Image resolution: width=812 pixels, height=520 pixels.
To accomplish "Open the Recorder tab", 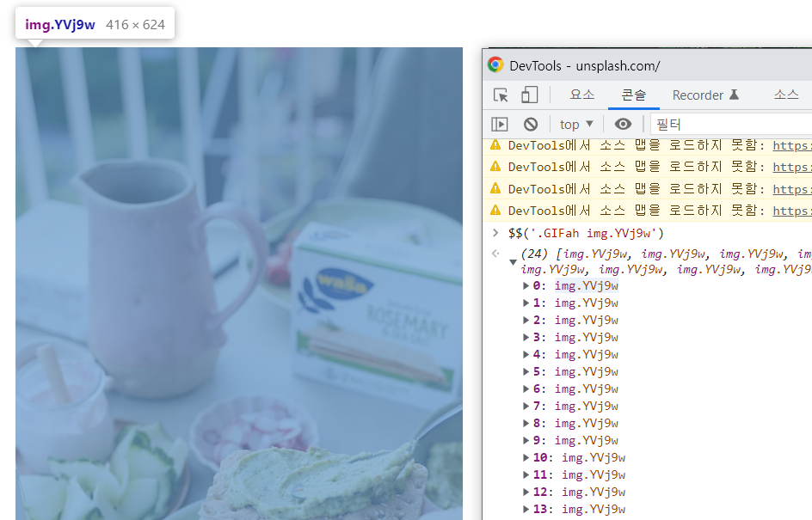I will [706, 95].
